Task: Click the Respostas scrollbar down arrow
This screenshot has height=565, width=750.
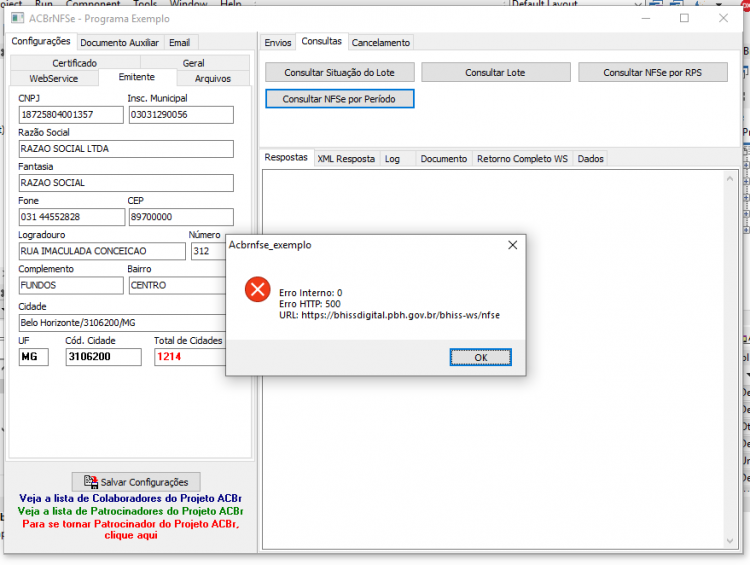Action: point(729,541)
